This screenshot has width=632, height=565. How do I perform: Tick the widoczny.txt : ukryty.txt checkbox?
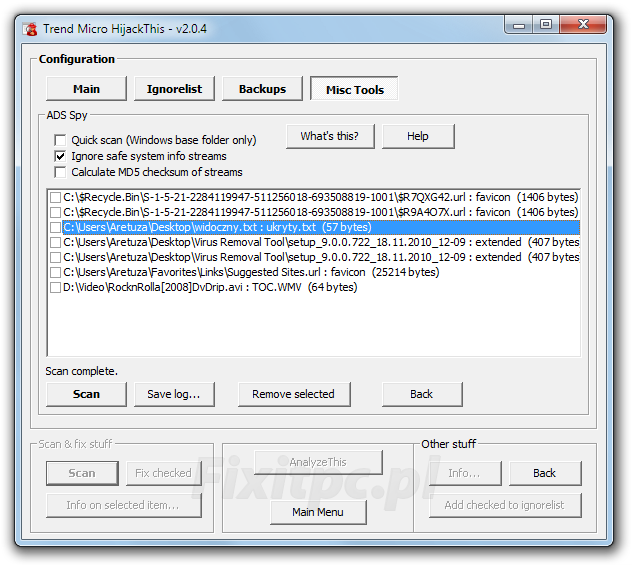55,227
